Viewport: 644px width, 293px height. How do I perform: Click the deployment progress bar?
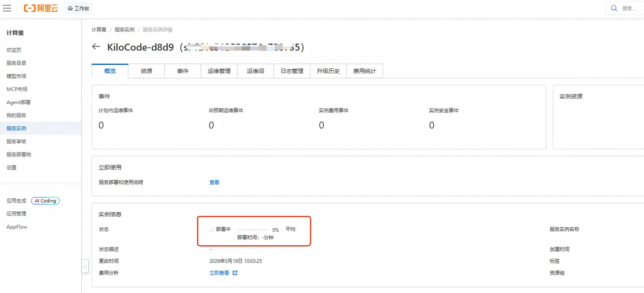click(x=253, y=230)
